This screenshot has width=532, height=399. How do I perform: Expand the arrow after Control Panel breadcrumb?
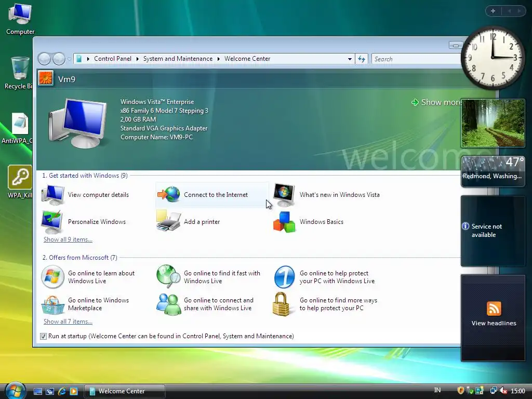point(137,59)
